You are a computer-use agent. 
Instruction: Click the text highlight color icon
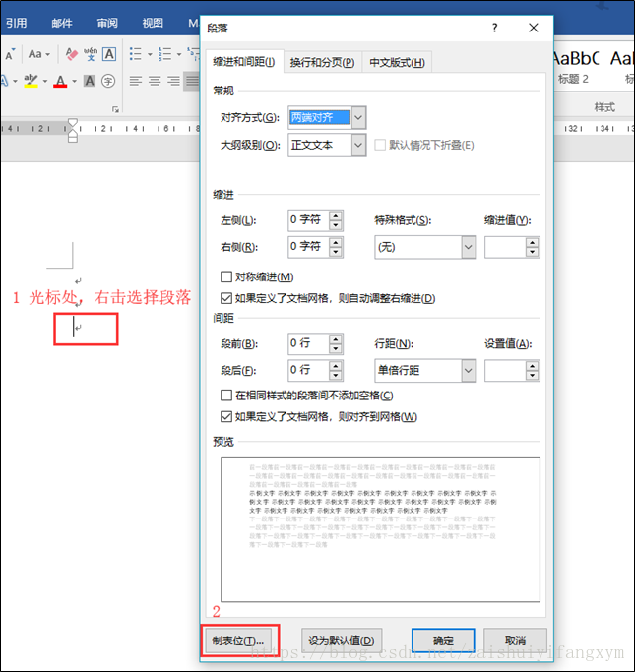31,80
